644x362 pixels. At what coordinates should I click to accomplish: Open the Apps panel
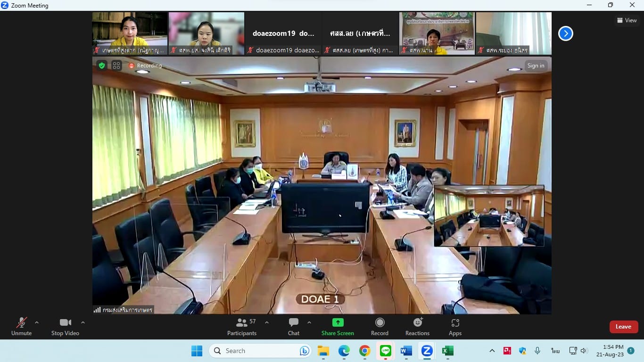[x=455, y=327]
